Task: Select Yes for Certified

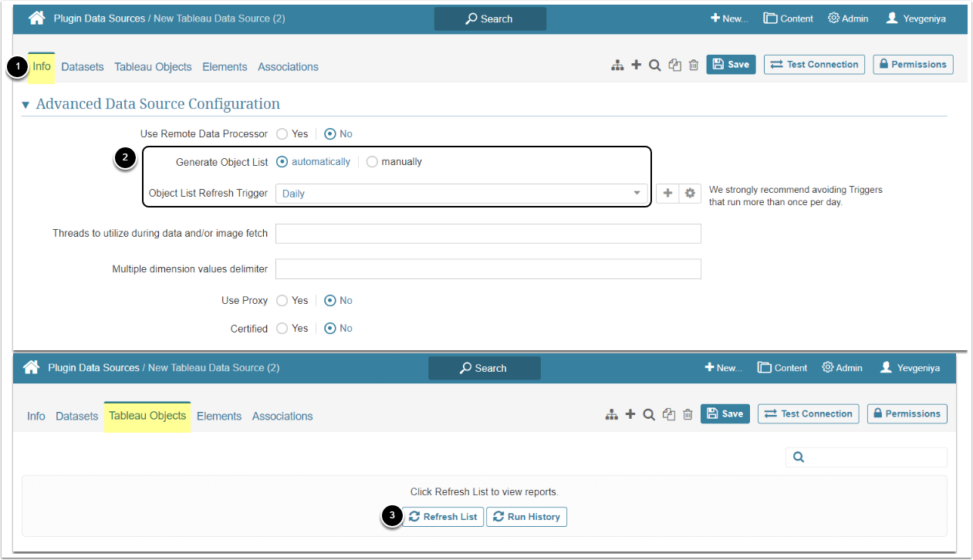Action: tap(282, 328)
